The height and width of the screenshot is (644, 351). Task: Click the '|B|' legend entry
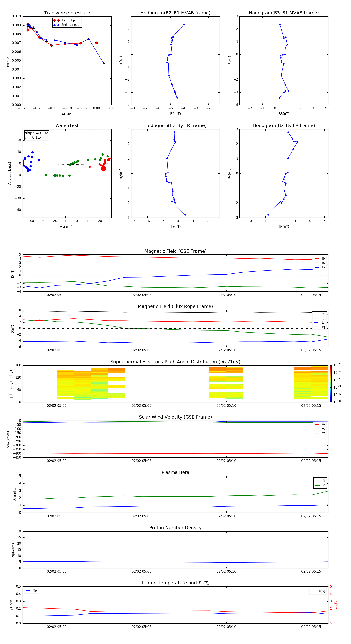pos(320,327)
